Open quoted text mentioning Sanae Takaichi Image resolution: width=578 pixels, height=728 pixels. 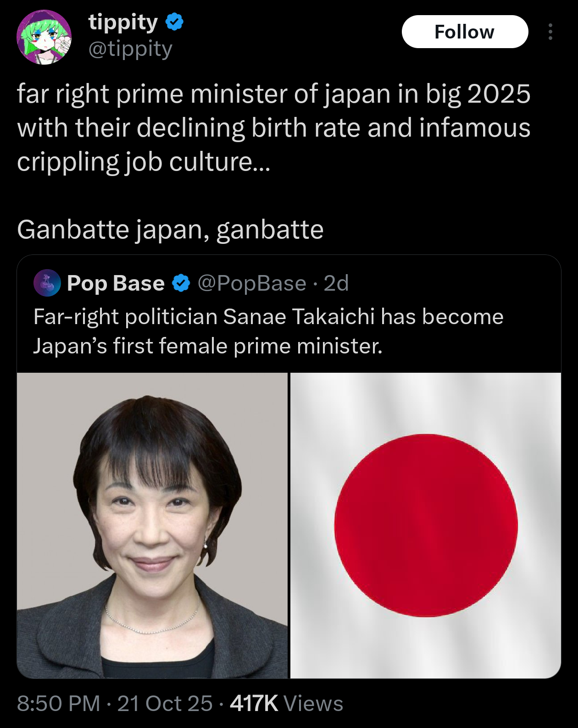[x=268, y=317]
